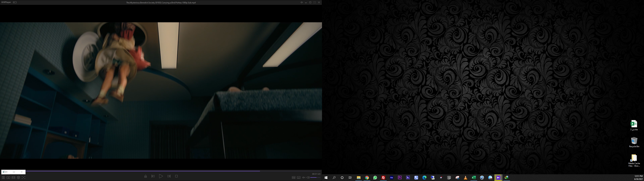Click the screen capture frame icon
Viewport: 644px width, 181px height.
click(23, 177)
